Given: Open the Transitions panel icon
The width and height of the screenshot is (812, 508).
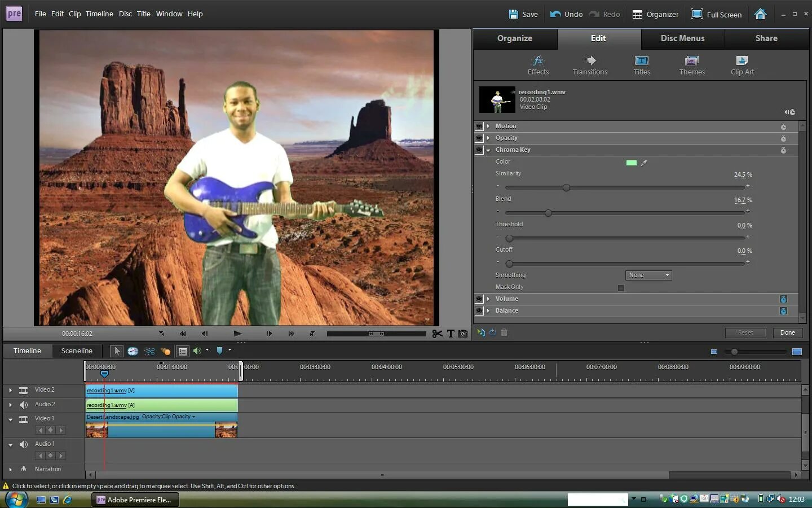Looking at the screenshot, I should (590, 61).
